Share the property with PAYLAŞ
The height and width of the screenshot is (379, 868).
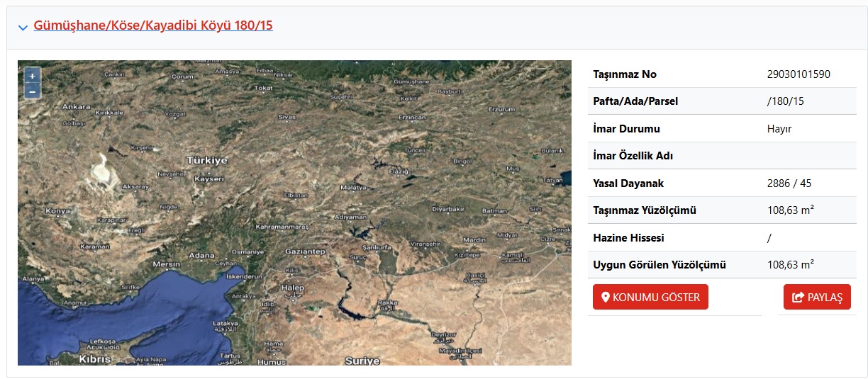tap(817, 298)
